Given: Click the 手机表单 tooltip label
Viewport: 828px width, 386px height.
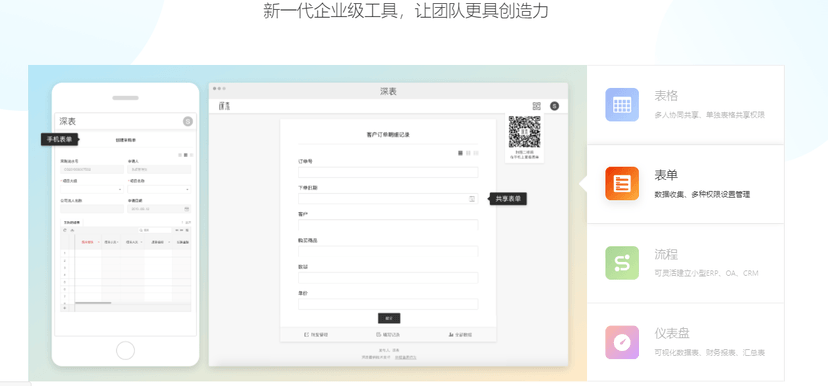Looking at the screenshot, I should pyautogui.click(x=59, y=139).
